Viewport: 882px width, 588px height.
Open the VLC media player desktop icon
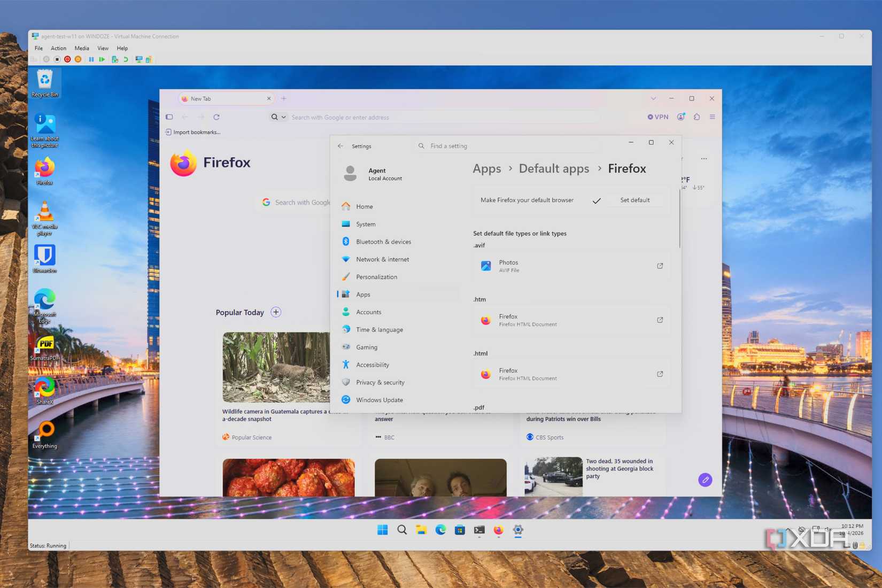pyautogui.click(x=44, y=218)
